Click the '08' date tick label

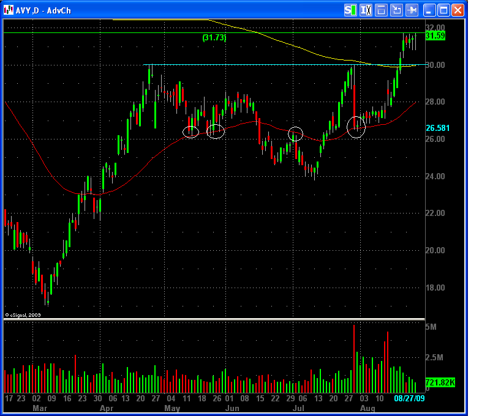244,398
